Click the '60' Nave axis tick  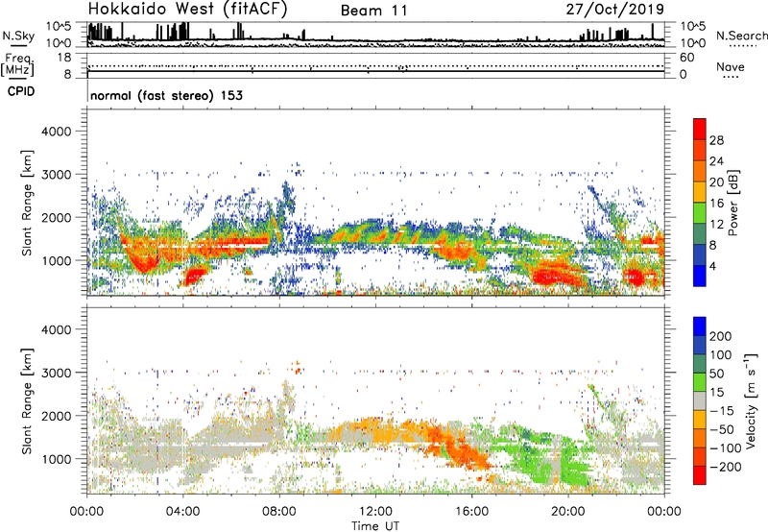[687, 58]
